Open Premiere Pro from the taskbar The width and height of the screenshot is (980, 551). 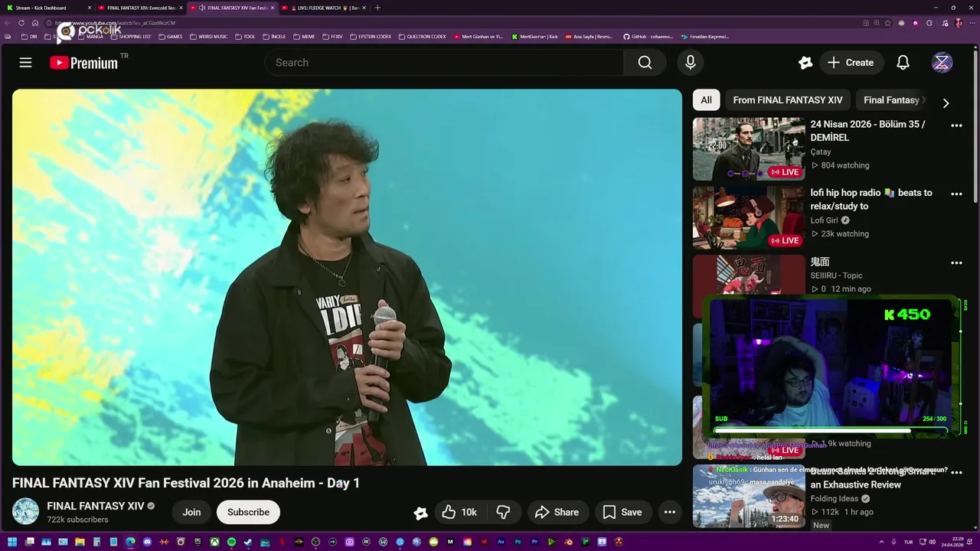pos(535,543)
